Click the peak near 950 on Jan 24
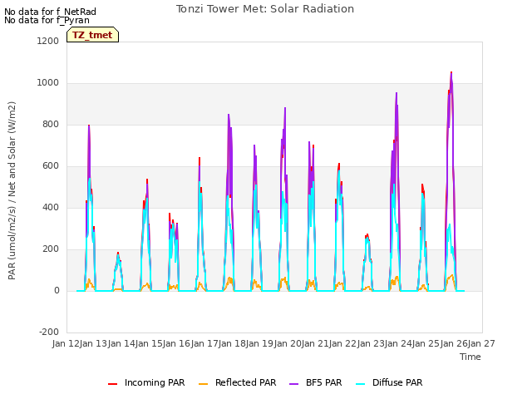 pyautogui.click(x=397, y=93)
